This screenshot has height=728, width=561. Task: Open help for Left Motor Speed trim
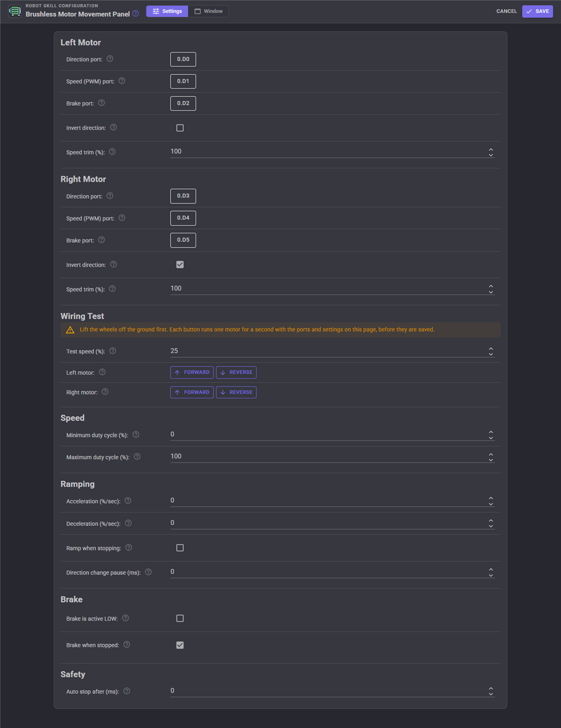(x=112, y=152)
